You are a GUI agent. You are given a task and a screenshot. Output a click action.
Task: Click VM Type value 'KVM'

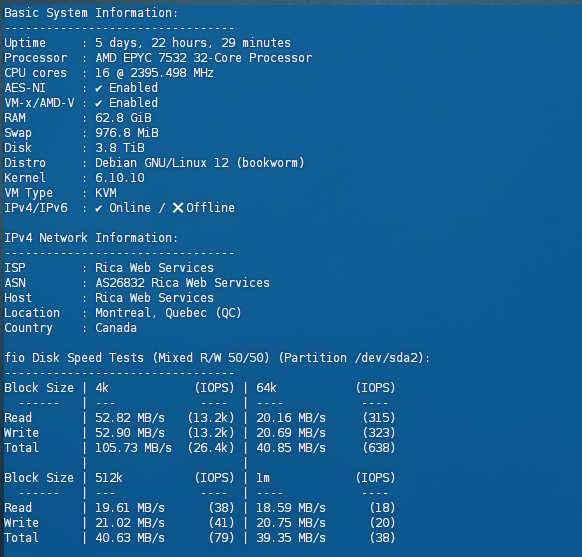tap(106, 193)
